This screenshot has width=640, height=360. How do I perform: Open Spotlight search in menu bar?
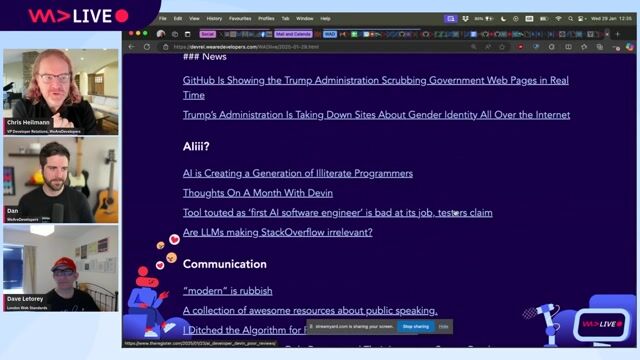[570, 19]
